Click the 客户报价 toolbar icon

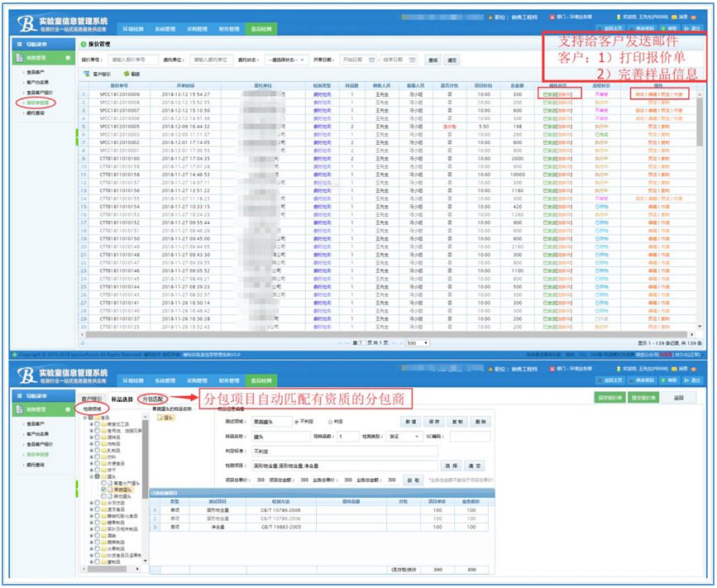click(87, 74)
